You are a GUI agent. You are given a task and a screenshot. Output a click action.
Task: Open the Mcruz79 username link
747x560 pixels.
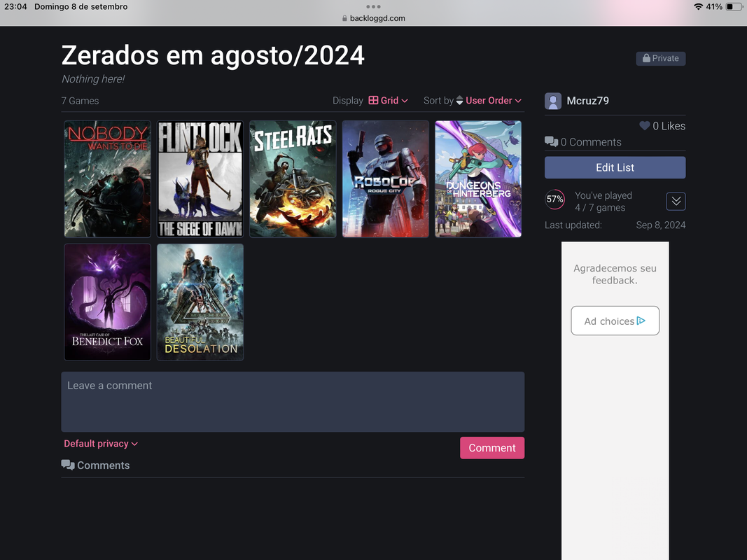click(588, 101)
